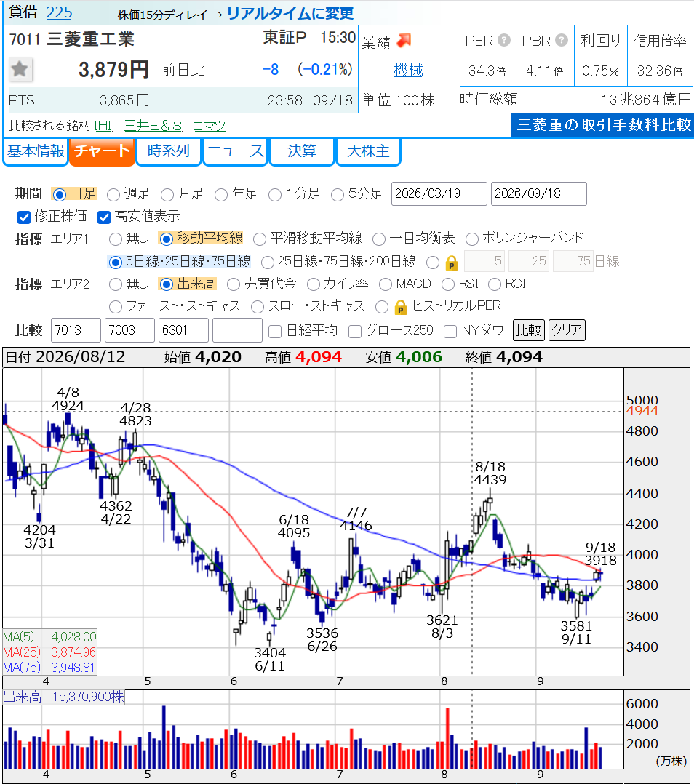Toggle 高安値表示 checkbox
The width and height of the screenshot is (694, 784).
coord(104,217)
